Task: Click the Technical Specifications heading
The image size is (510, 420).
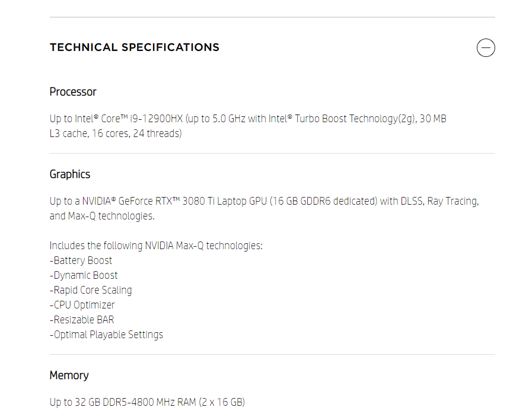Action: [x=135, y=47]
